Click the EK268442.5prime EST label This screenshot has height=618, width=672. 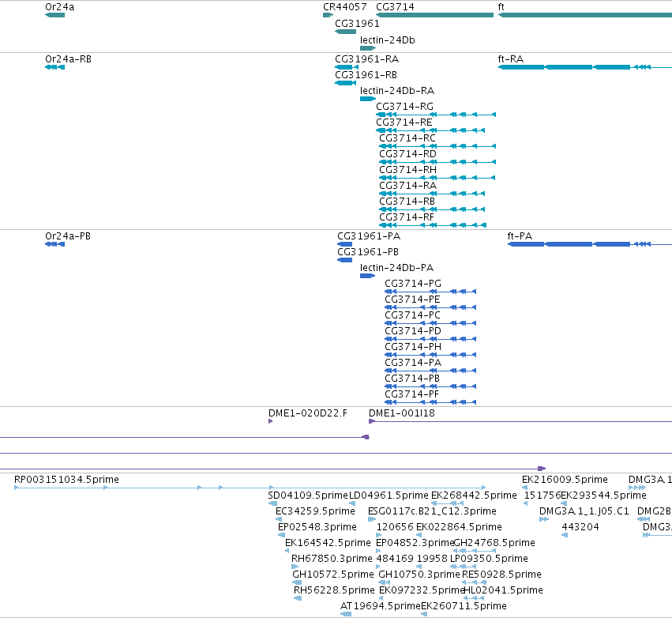[x=474, y=496]
